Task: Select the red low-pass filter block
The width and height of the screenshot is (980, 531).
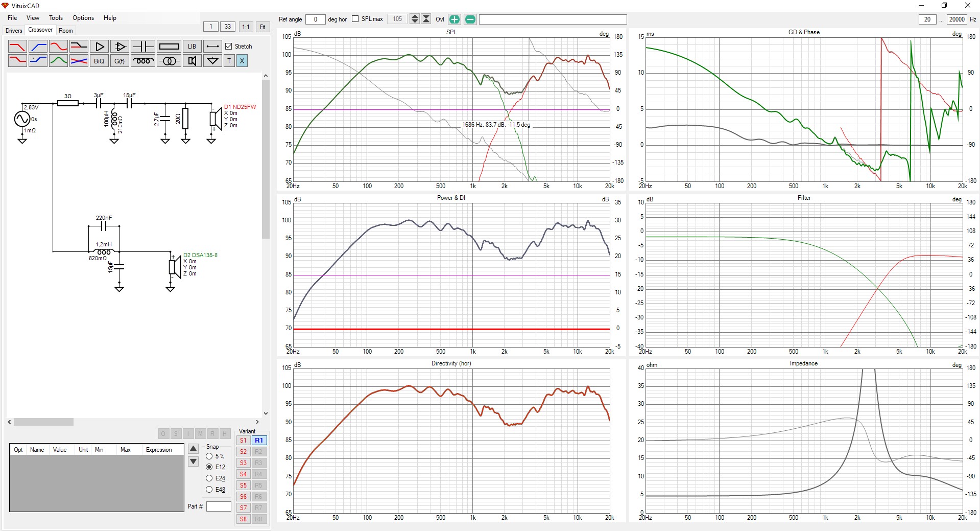Action: (17, 47)
